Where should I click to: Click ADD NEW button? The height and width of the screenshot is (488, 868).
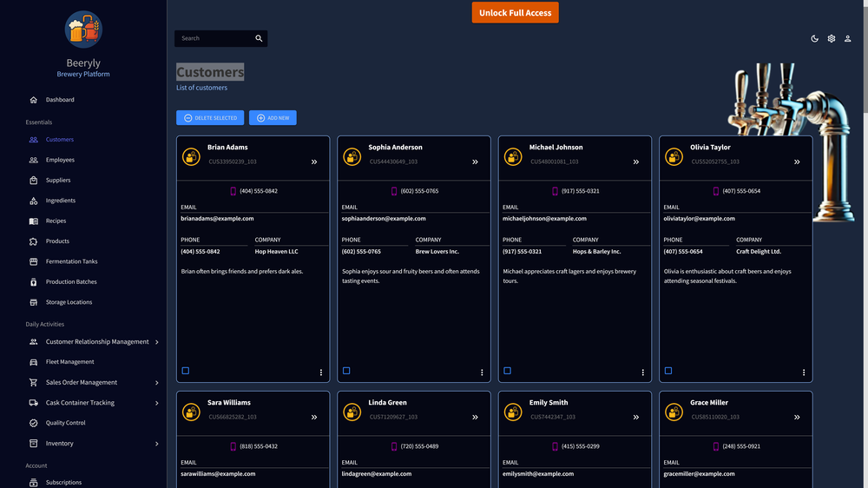(x=273, y=118)
